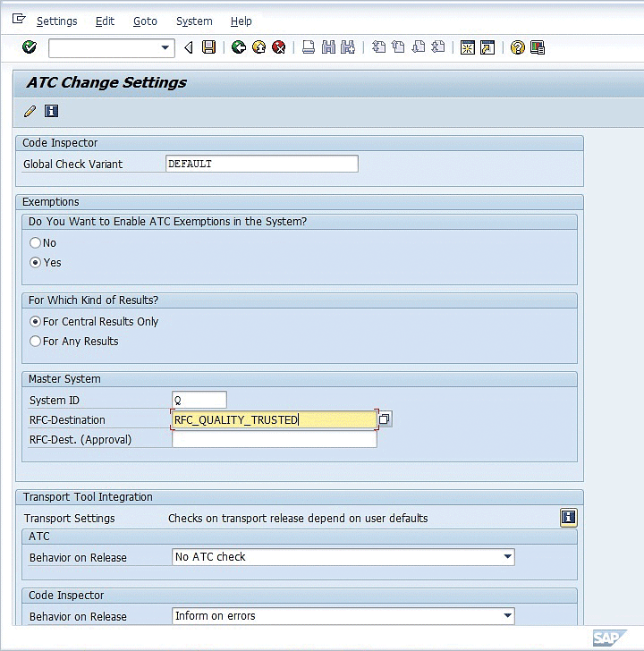The height and width of the screenshot is (651, 644).
Task: Expand the ATC Behavior on Release dropdown
Action: (508, 557)
